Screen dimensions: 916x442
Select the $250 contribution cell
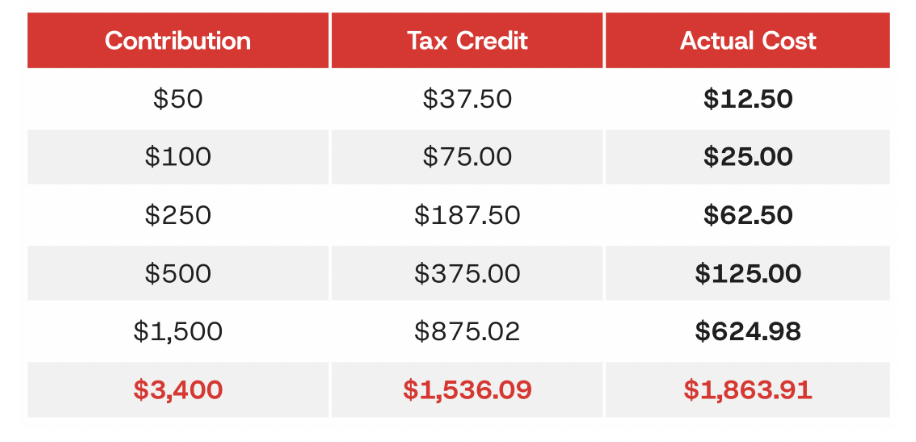click(178, 215)
